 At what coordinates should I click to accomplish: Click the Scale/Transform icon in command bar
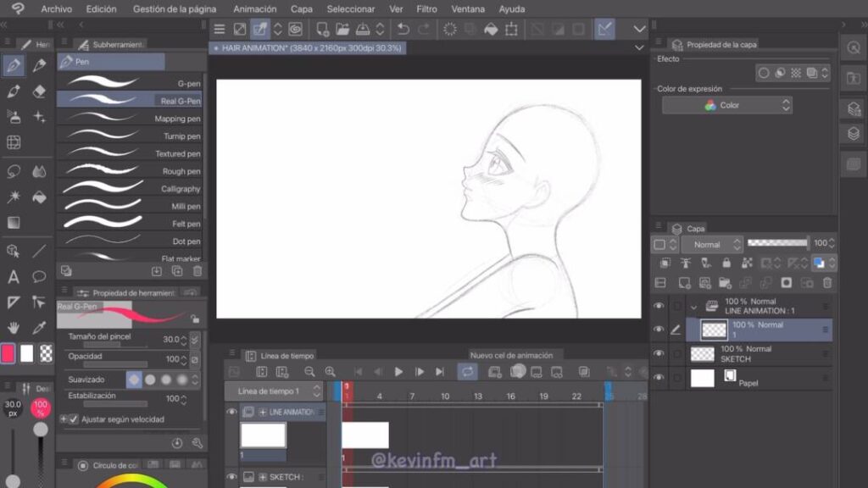click(x=511, y=29)
